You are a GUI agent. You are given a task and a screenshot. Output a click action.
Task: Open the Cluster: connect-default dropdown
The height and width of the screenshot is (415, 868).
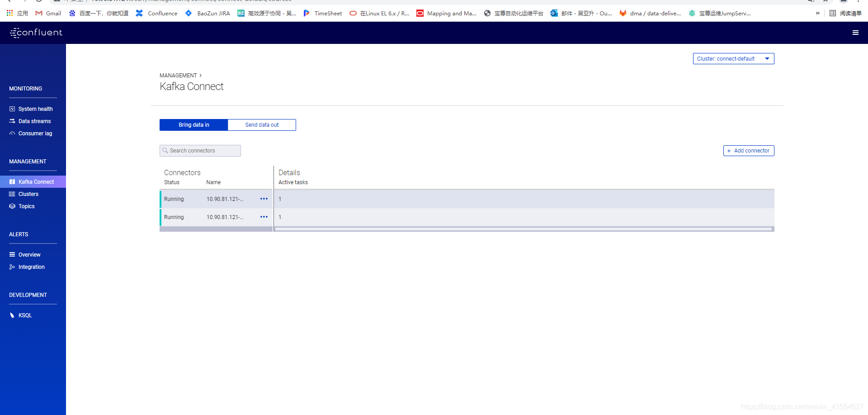point(733,58)
